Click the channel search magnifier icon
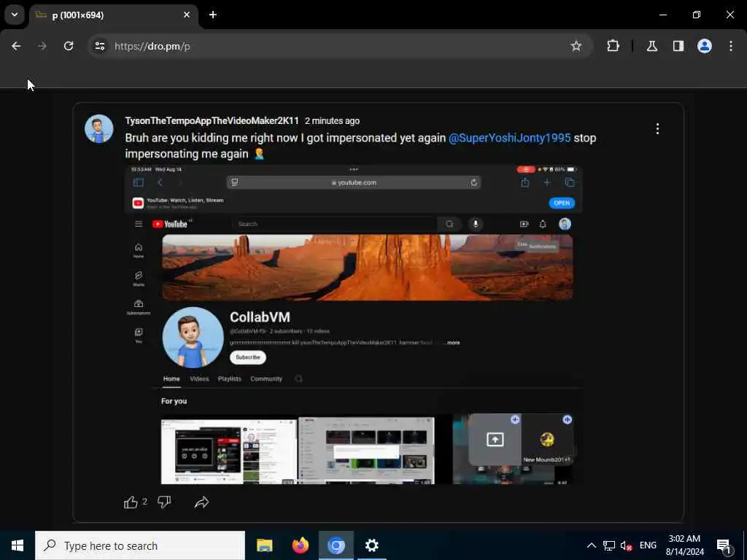 pos(298,379)
